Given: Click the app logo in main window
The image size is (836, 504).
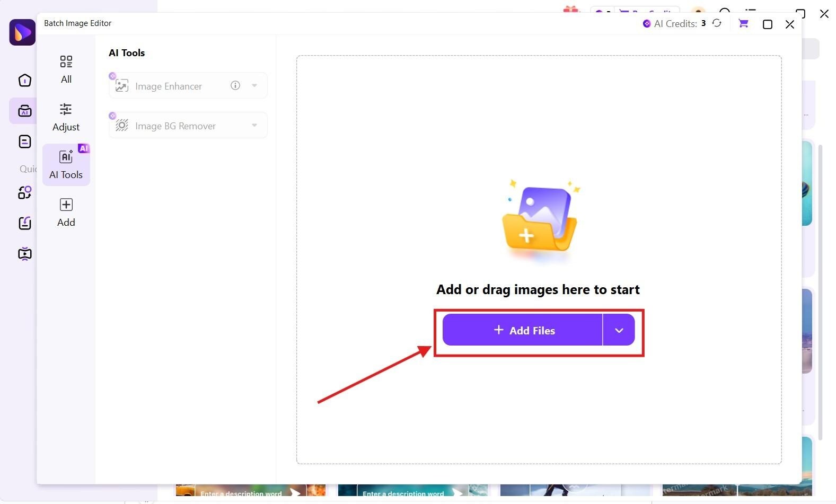Looking at the screenshot, I should click(x=22, y=32).
